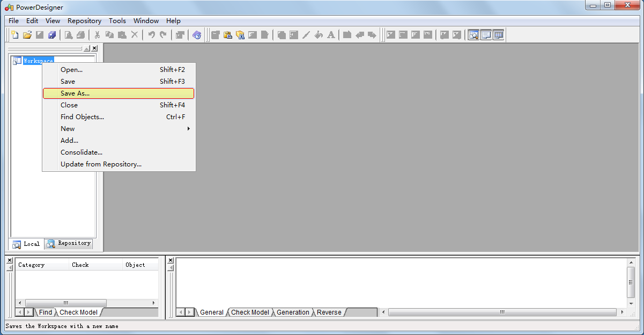This screenshot has width=644, height=335.
Task: Click the left-pointing arrow toolbar icon
Action: (x=360, y=35)
